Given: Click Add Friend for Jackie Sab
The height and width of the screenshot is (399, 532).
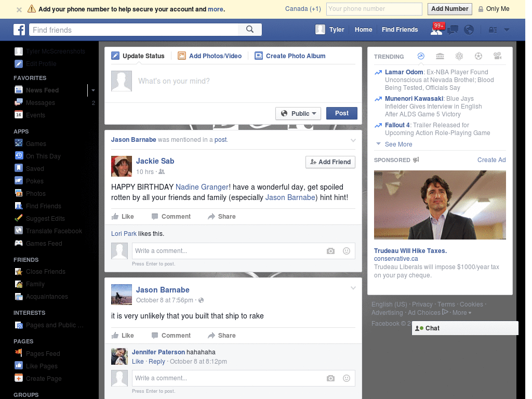Looking at the screenshot, I should pyautogui.click(x=330, y=162).
